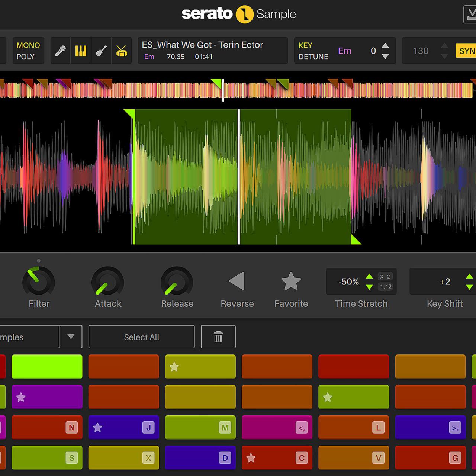Viewport: 476px width, 476px height.
Task: Enable x2 time stretch
Action: coord(385,277)
